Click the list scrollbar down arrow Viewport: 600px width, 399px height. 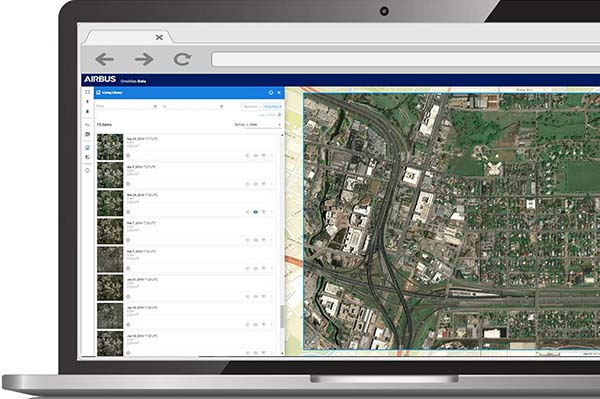pyautogui.click(x=282, y=353)
